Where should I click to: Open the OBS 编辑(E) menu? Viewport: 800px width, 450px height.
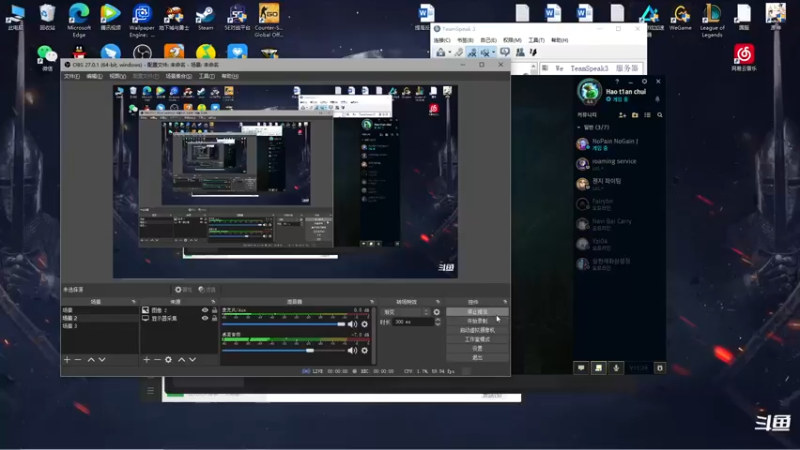(94, 77)
